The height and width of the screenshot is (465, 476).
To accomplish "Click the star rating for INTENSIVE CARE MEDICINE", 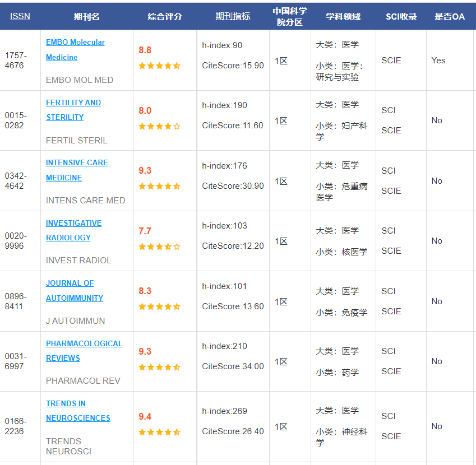I will [159, 186].
